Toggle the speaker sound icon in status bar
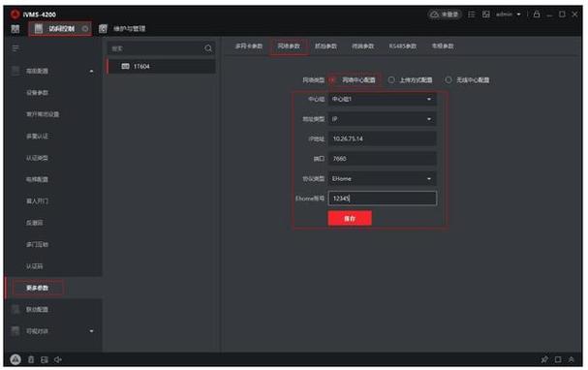Viewport: 588px width, 370px height. 58,360
